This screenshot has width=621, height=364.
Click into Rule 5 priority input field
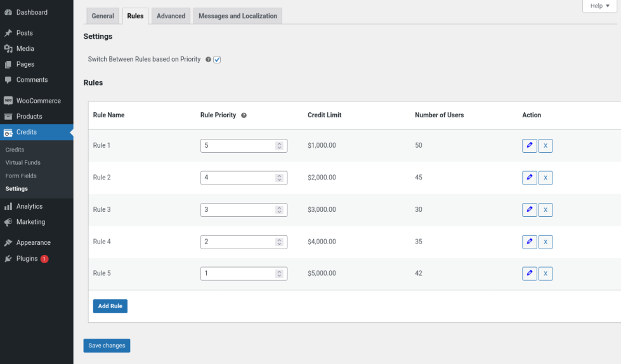click(237, 274)
